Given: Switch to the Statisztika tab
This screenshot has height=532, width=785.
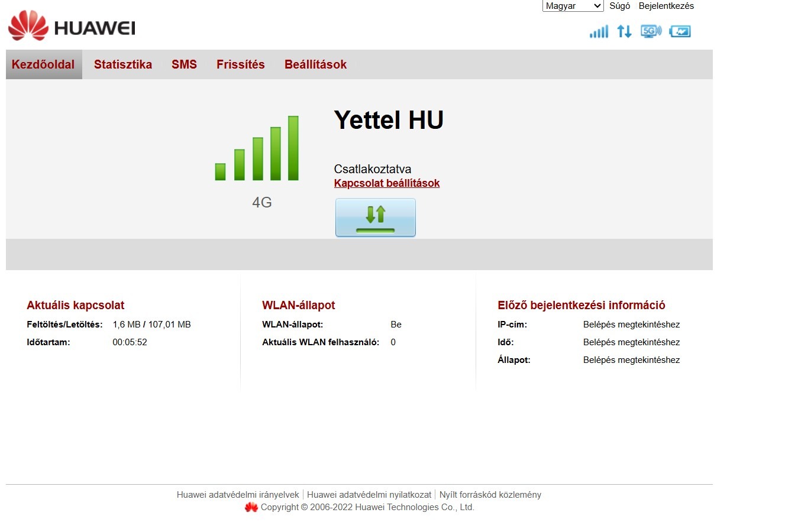Looking at the screenshot, I should 123,64.
